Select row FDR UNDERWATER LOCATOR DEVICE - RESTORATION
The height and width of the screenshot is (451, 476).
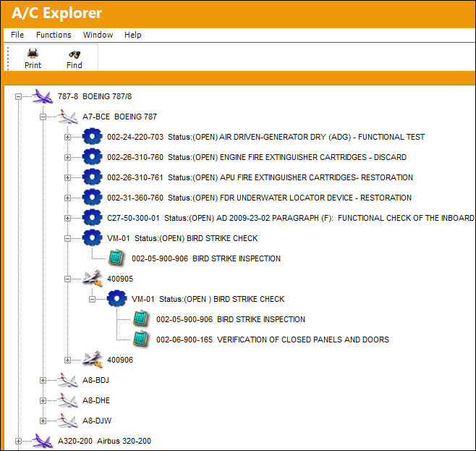coord(259,198)
